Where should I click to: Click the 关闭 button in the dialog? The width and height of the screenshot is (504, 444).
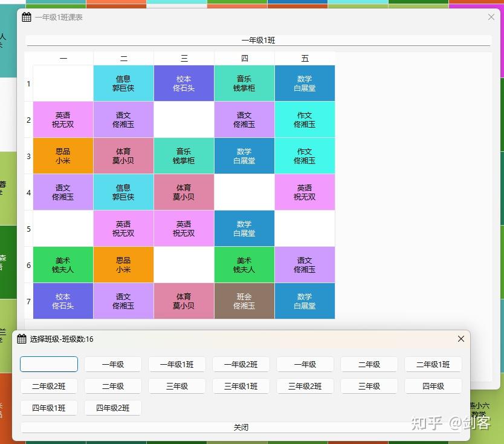click(x=241, y=427)
